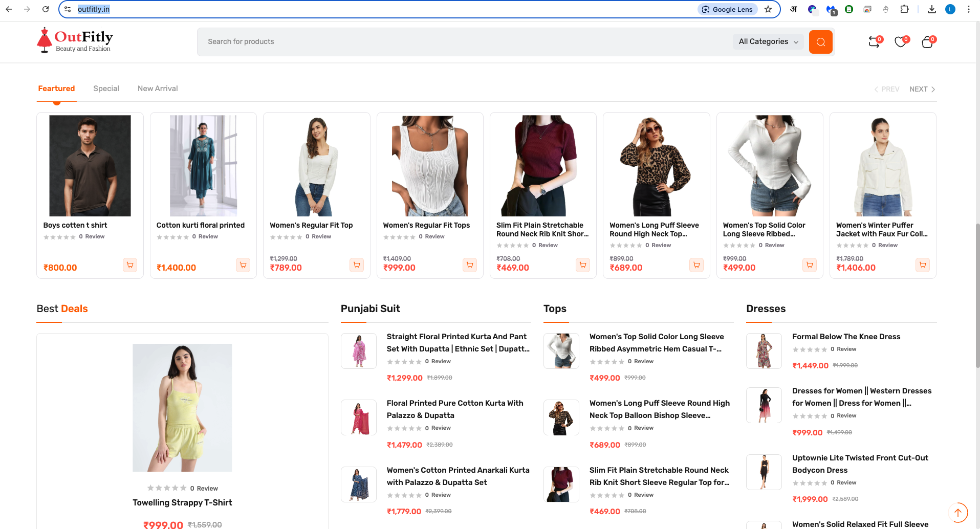Open the browser extensions puzzle icon

904,9
